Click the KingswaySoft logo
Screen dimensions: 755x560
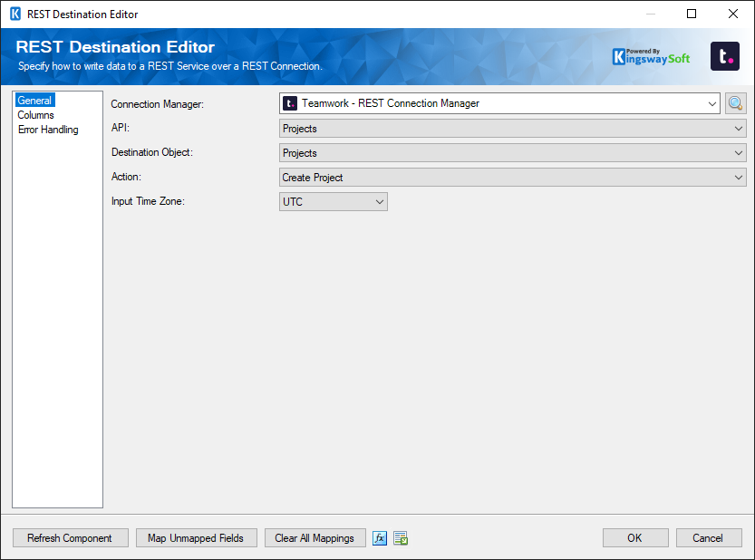[x=651, y=57]
